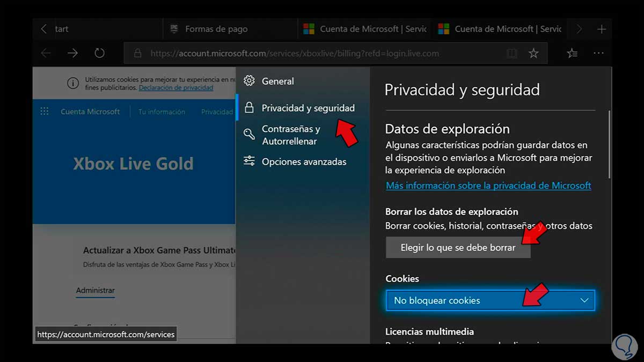Click the refresh page icon
Image resolution: width=644 pixels, height=362 pixels.
pyautogui.click(x=99, y=53)
